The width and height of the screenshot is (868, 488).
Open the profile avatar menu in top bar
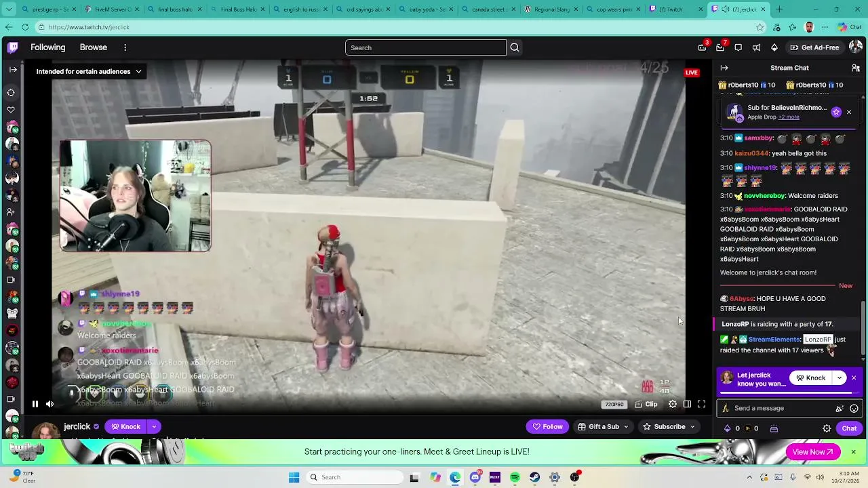856,47
